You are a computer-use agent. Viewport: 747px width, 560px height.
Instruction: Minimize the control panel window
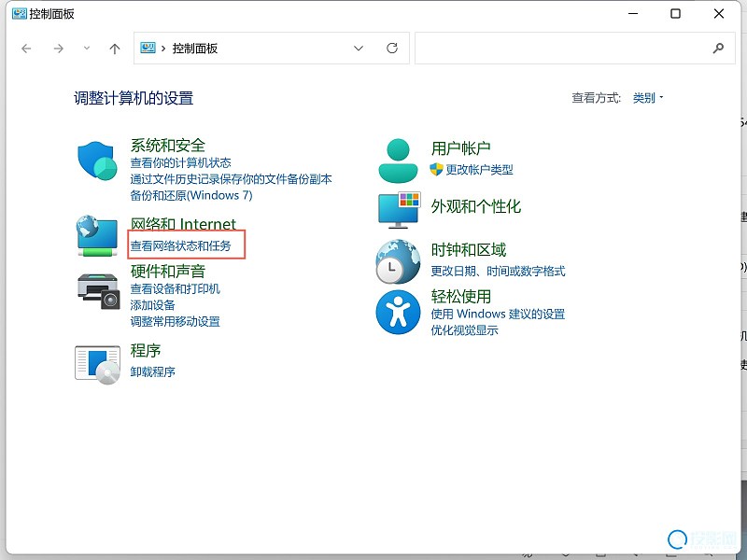click(633, 14)
